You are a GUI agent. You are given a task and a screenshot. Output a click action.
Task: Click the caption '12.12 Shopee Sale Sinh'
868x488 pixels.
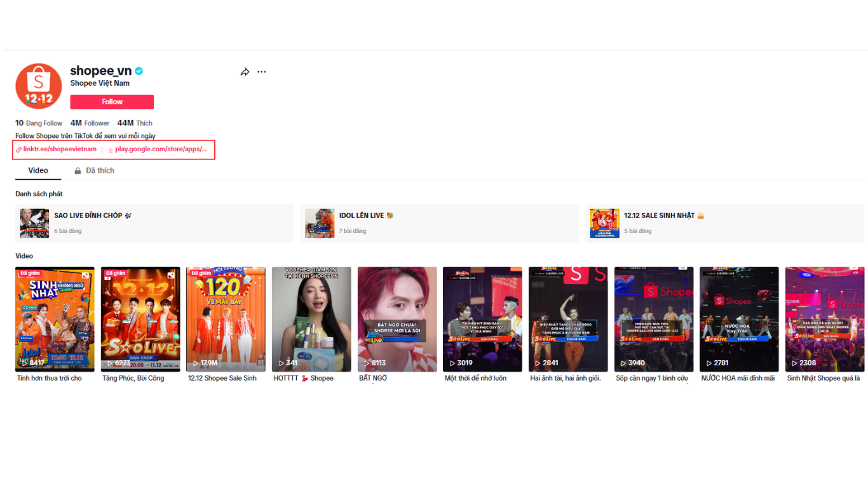(222, 378)
